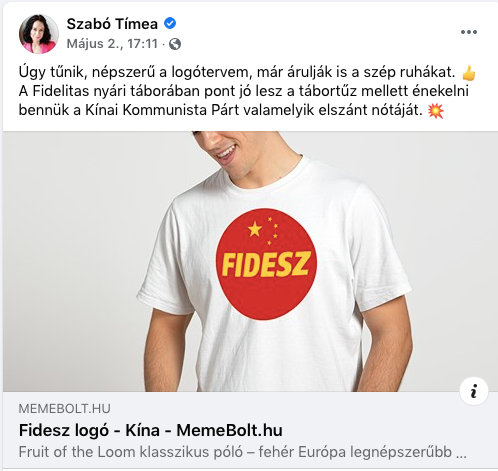Click the collision burst emoji

[436, 111]
